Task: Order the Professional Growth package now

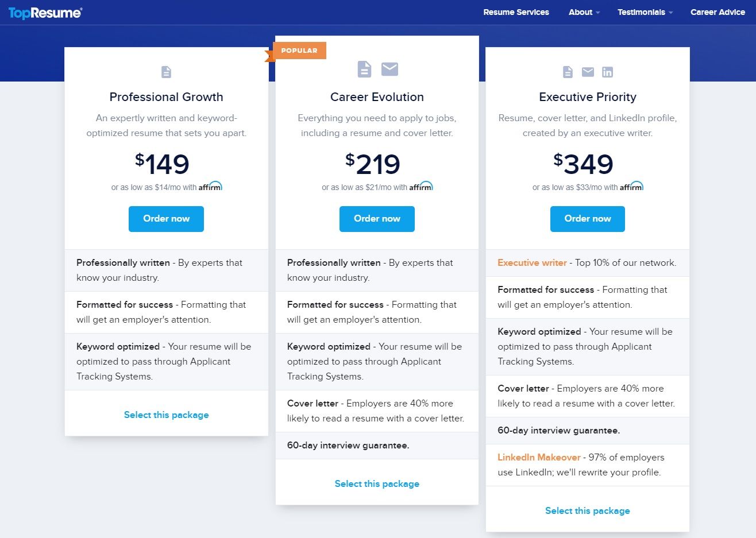Action: (166, 219)
